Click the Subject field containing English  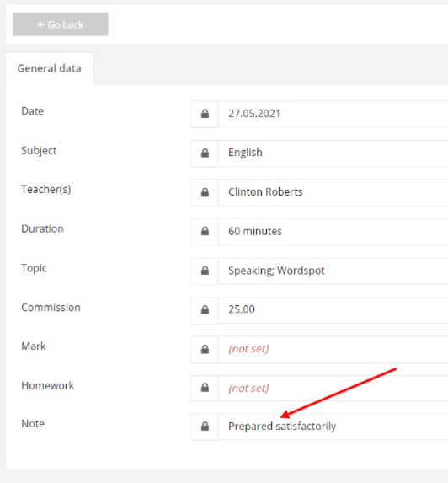tap(333, 153)
